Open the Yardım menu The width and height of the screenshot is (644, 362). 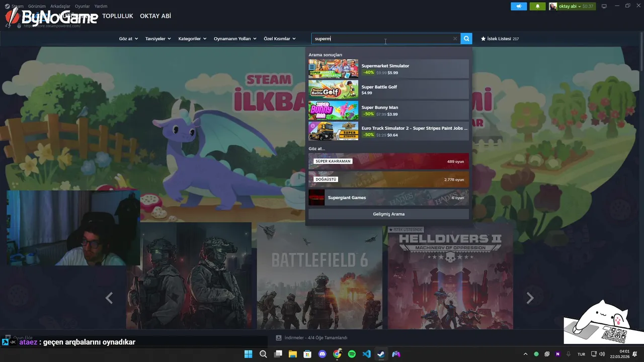point(101,6)
